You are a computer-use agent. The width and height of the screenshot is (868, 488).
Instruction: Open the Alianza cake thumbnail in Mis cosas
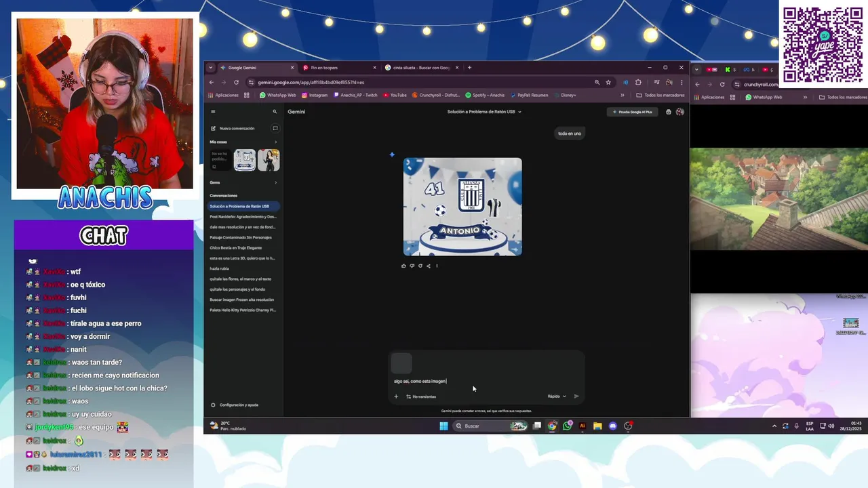point(245,160)
